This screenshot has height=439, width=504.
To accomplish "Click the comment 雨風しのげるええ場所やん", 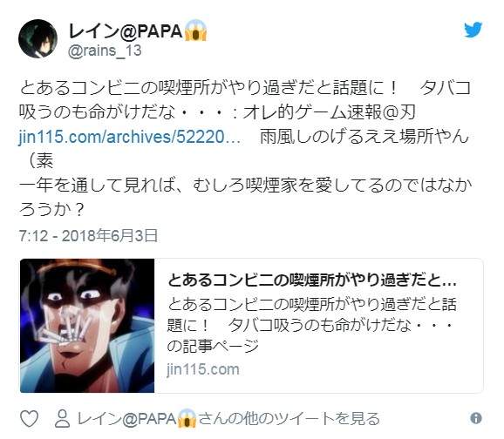I will [x=364, y=137].
